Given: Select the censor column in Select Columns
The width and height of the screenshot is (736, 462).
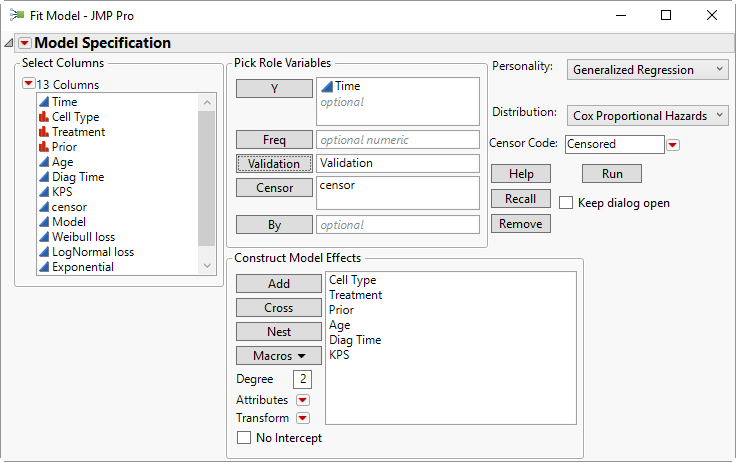Looking at the screenshot, I should pyautogui.click(x=69, y=207).
